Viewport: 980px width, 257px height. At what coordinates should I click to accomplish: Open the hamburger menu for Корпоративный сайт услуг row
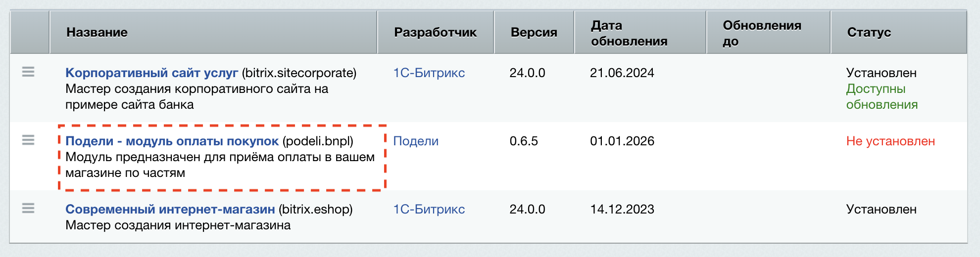(x=28, y=72)
